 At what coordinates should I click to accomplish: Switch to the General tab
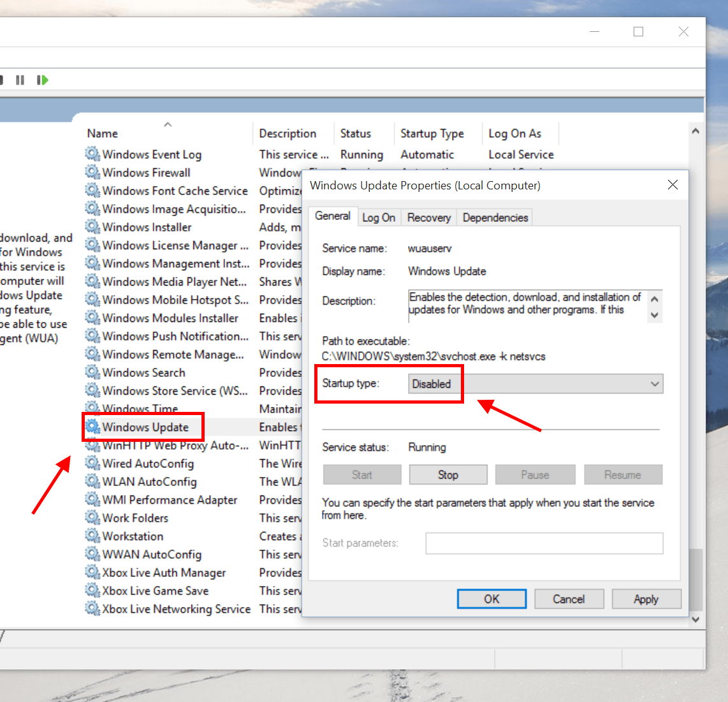click(x=333, y=216)
